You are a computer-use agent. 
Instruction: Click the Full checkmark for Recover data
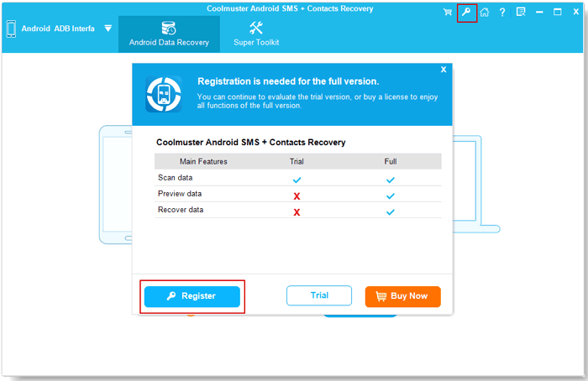pyautogui.click(x=391, y=212)
